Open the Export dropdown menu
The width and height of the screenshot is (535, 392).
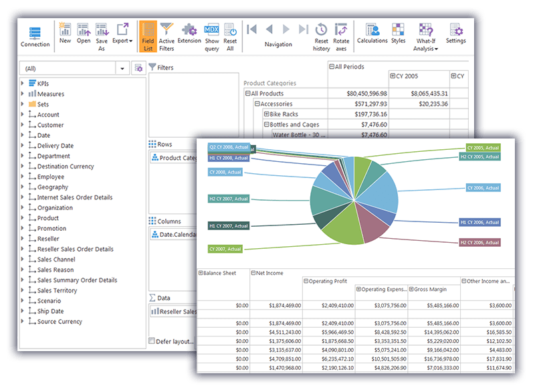pyautogui.click(x=122, y=33)
